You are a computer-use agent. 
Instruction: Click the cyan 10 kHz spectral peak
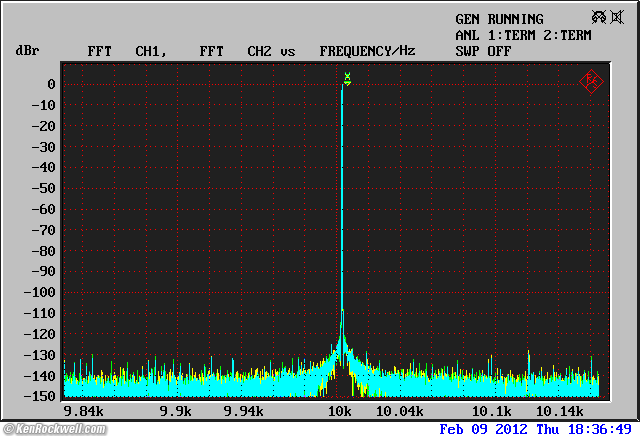click(x=341, y=200)
